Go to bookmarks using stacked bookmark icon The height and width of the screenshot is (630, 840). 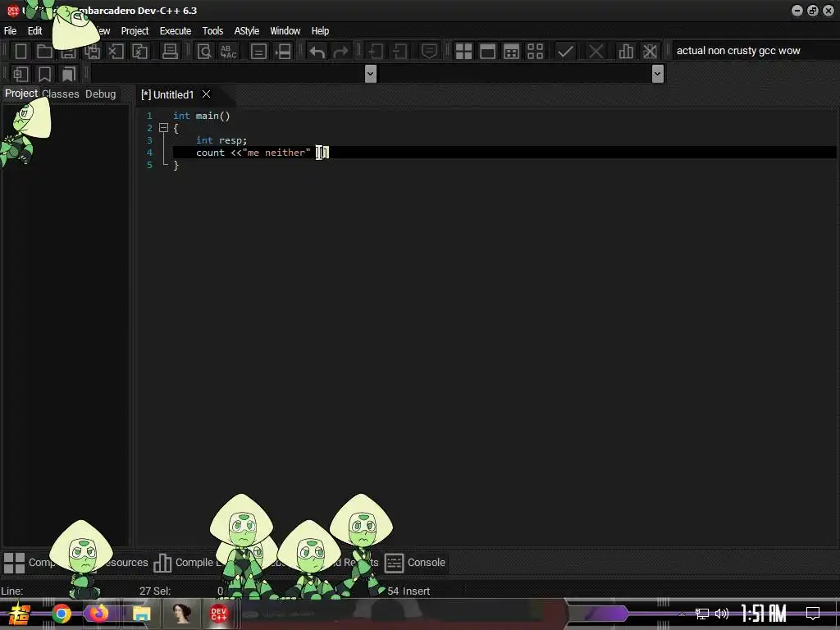click(x=69, y=74)
